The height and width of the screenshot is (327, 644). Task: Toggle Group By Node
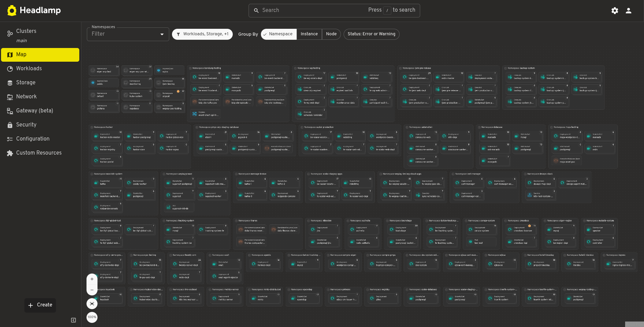[x=331, y=34]
